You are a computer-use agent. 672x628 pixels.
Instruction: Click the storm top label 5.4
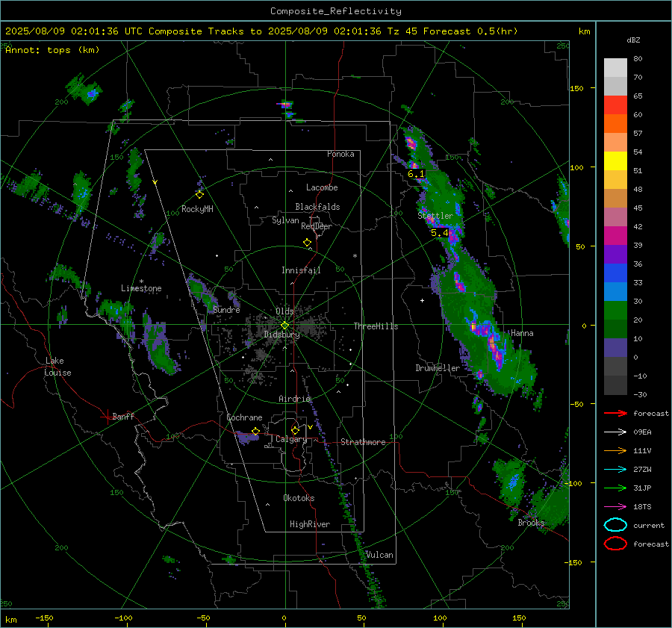pos(439,233)
